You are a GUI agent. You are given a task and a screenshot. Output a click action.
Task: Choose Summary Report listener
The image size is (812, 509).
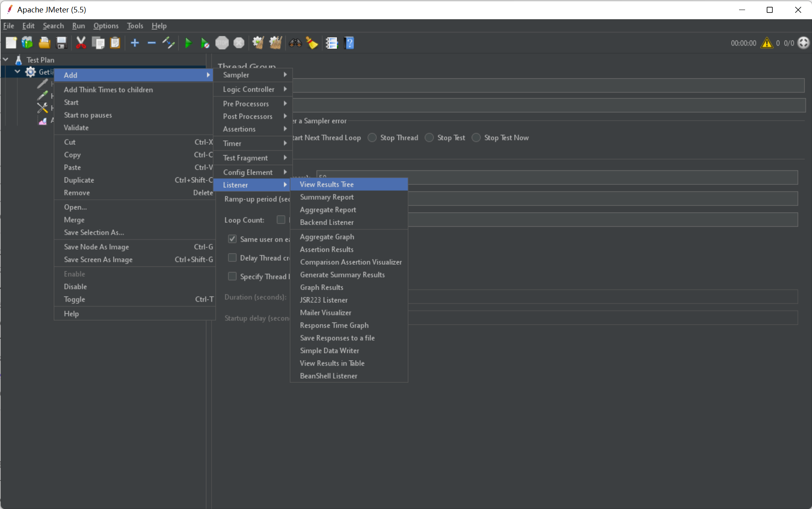click(349, 197)
